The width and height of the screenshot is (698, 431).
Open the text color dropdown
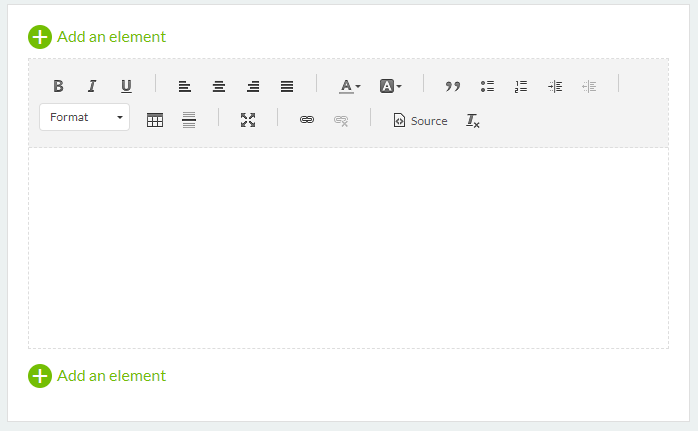click(x=349, y=86)
